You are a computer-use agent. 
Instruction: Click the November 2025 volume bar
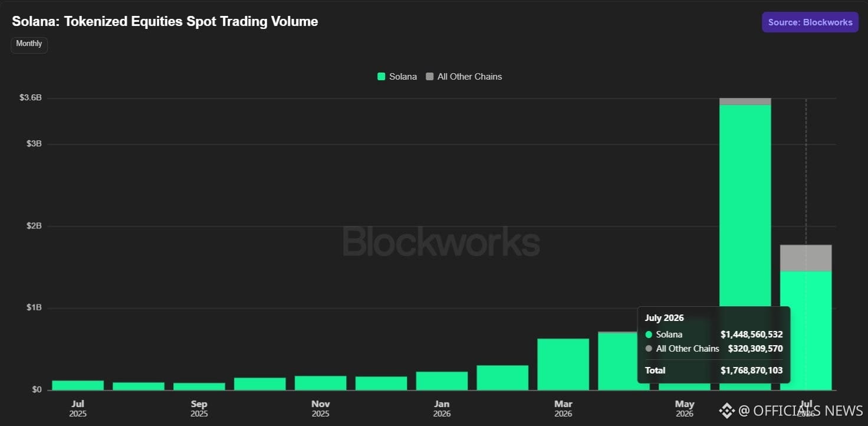click(321, 383)
